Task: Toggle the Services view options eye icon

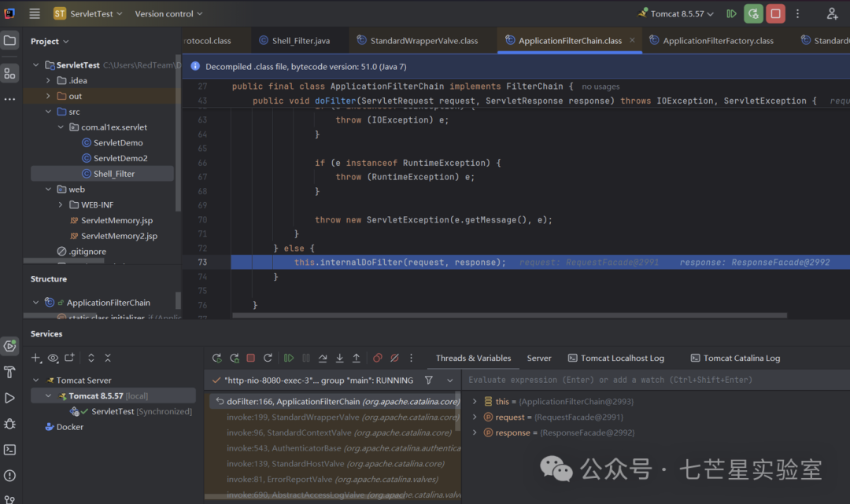Action: [53, 358]
